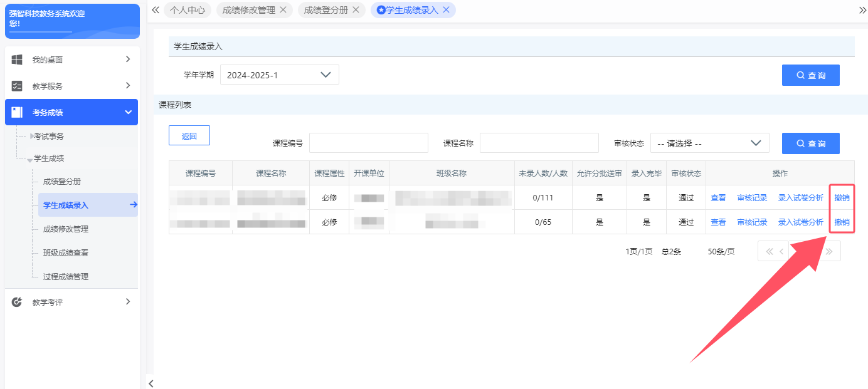Close the 成绩登分册 tab
The image size is (868, 389).
coord(356,10)
